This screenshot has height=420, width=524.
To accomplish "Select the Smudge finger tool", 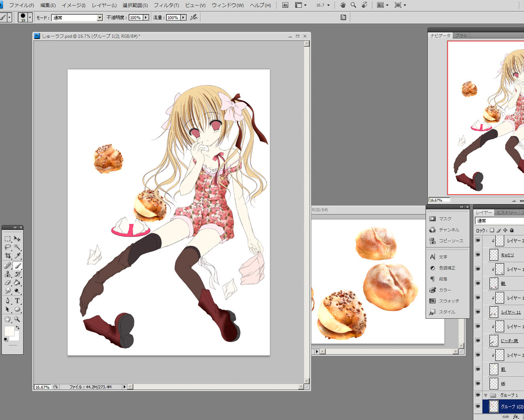I will point(8,291).
